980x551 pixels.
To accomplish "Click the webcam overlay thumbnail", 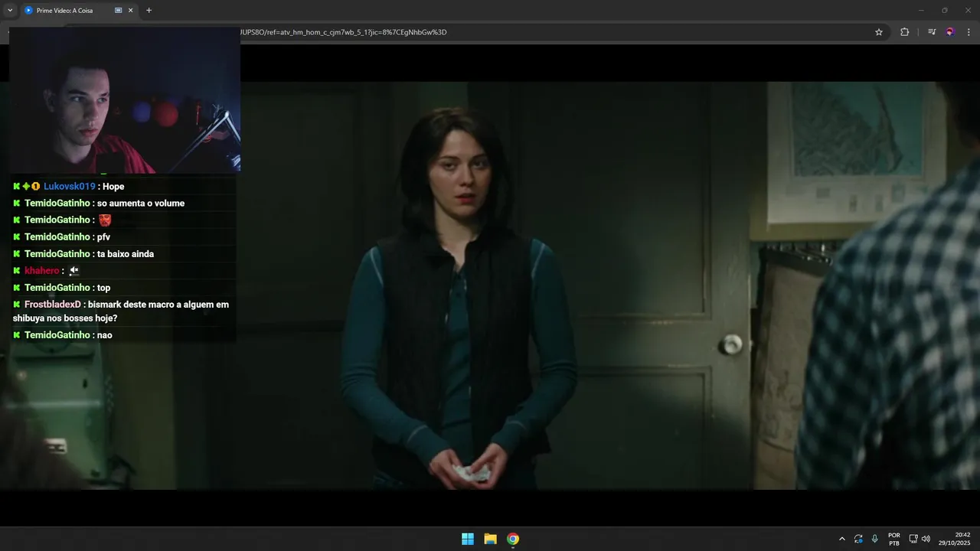I will pos(125,100).
